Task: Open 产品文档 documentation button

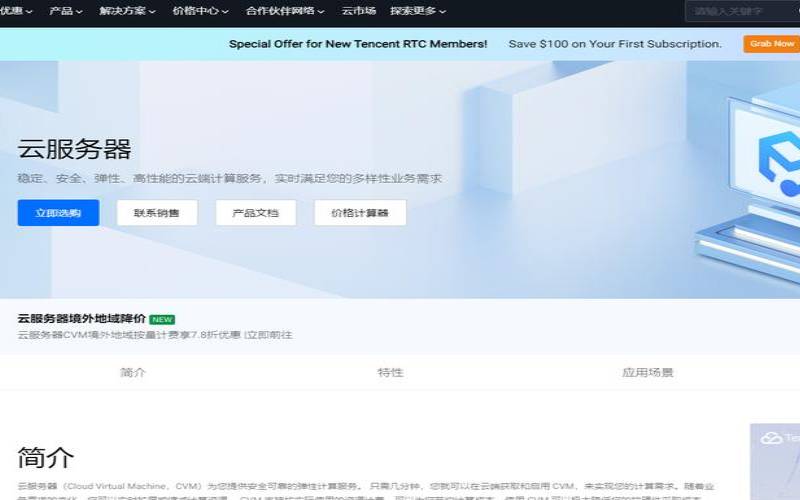Action: [256, 213]
